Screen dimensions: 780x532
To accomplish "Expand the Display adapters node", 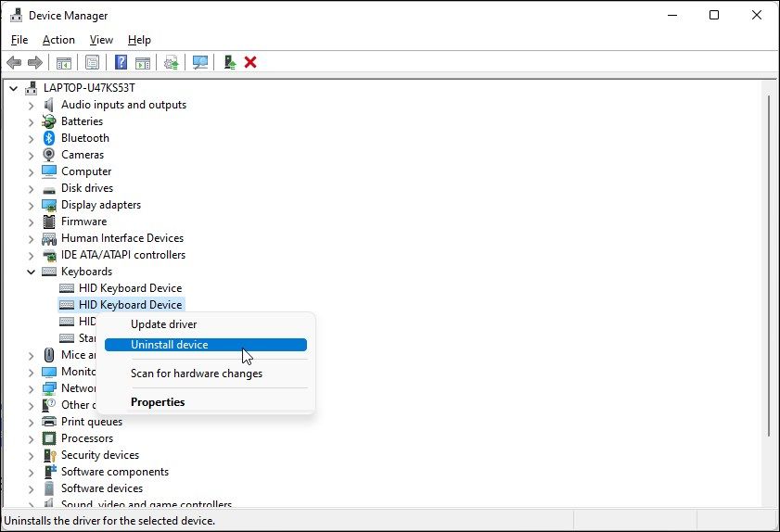I will pos(31,205).
